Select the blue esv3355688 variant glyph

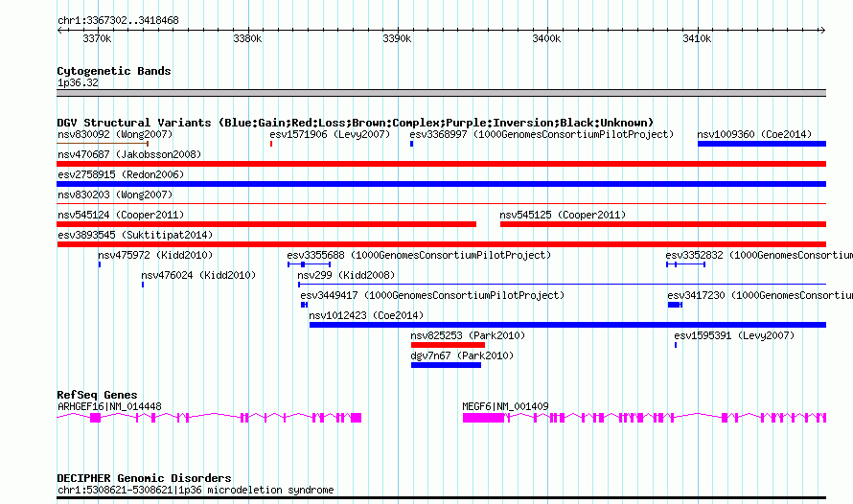click(x=309, y=264)
